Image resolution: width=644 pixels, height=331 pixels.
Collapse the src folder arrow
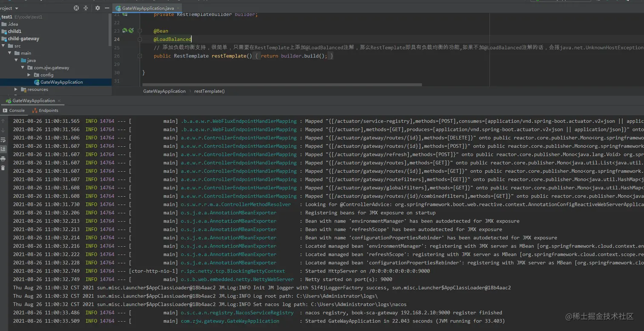pyautogui.click(x=3, y=46)
